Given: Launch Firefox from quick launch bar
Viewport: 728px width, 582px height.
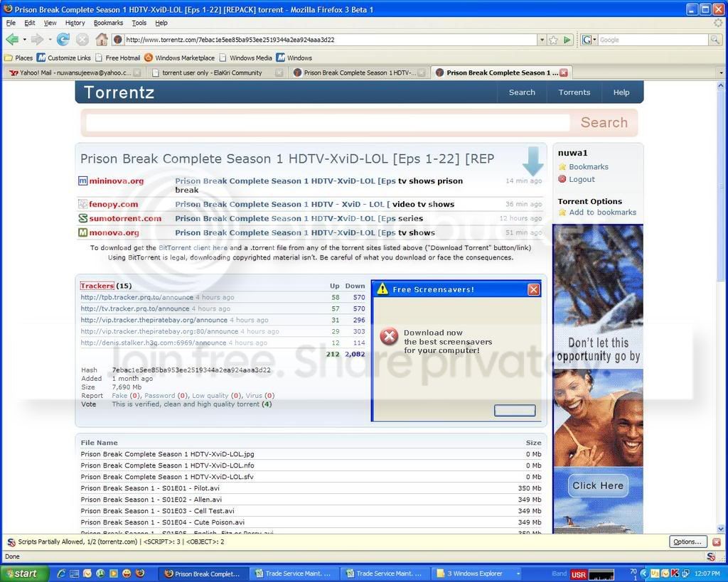Looking at the screenshot, I should click(x=140, y=573).
